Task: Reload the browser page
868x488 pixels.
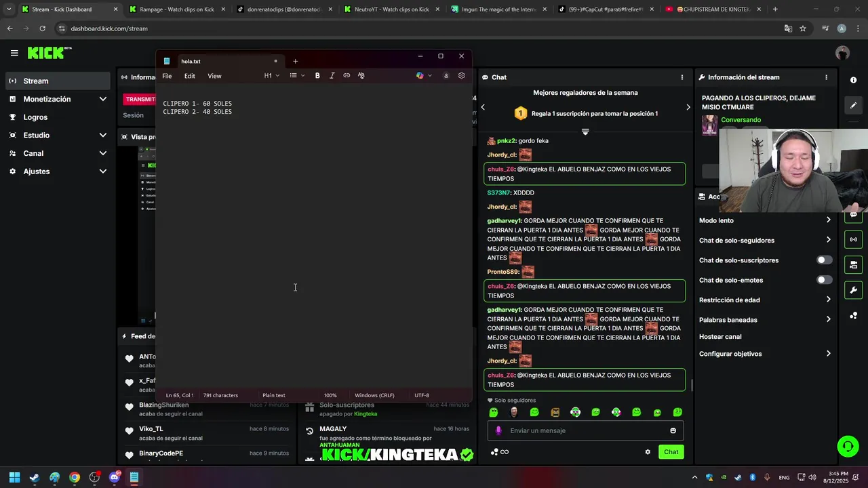Action: 42,28
